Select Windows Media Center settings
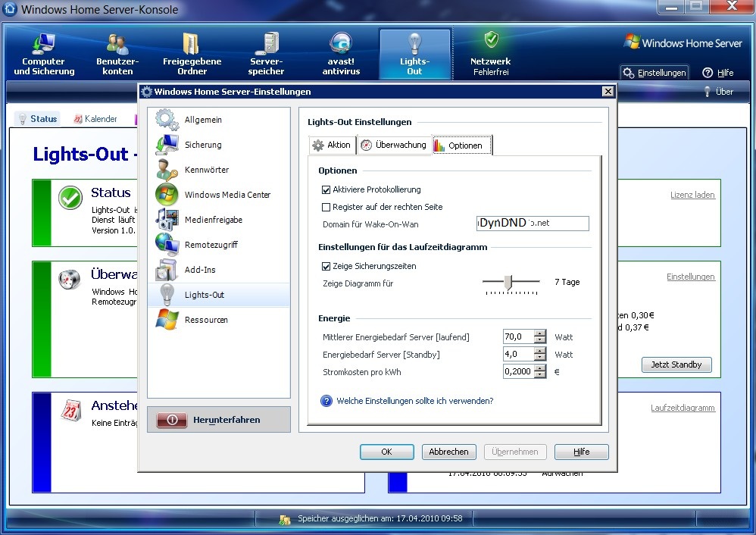756x535 pixels. (x=218, y=195)
